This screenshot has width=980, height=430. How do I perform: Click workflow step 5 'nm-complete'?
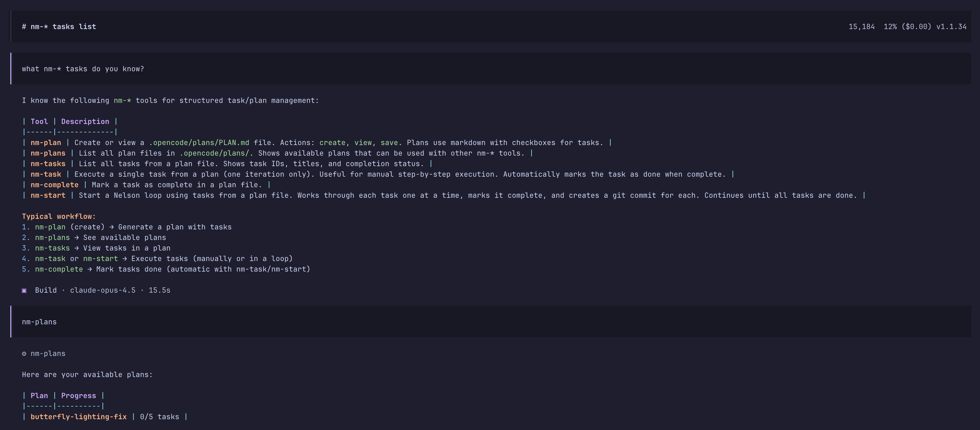point(59,269)
